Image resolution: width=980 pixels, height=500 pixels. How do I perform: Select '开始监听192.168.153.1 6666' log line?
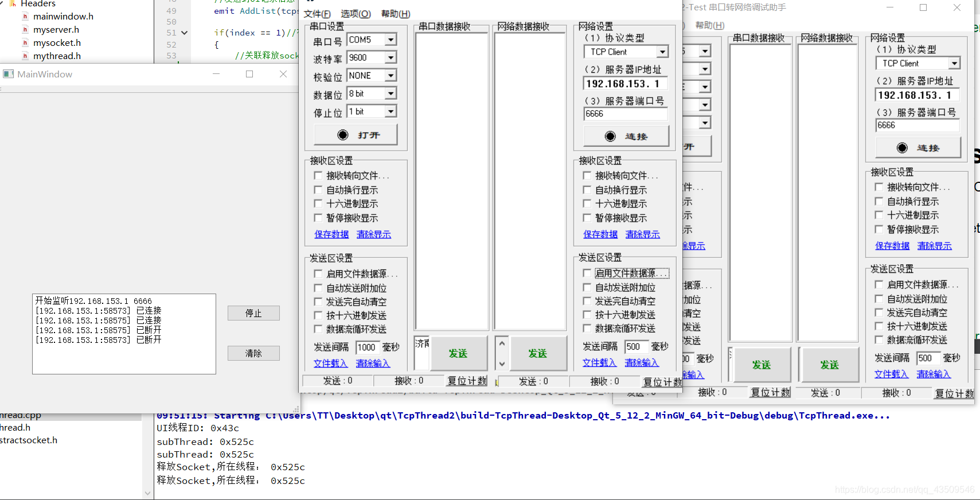pyautogui.click(x=93, y=300)
